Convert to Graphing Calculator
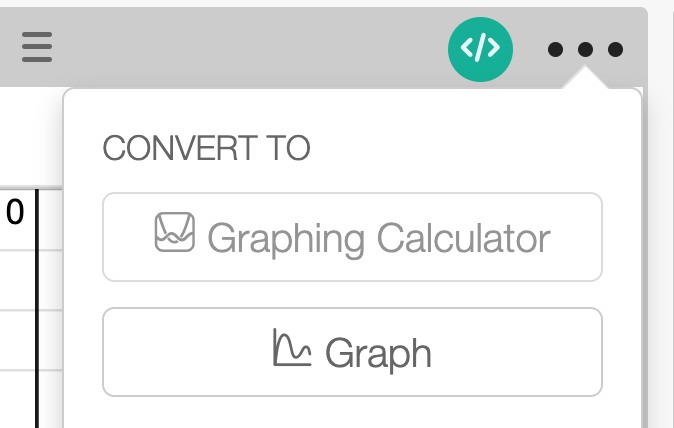674x428 pixels. coord(352,237)
